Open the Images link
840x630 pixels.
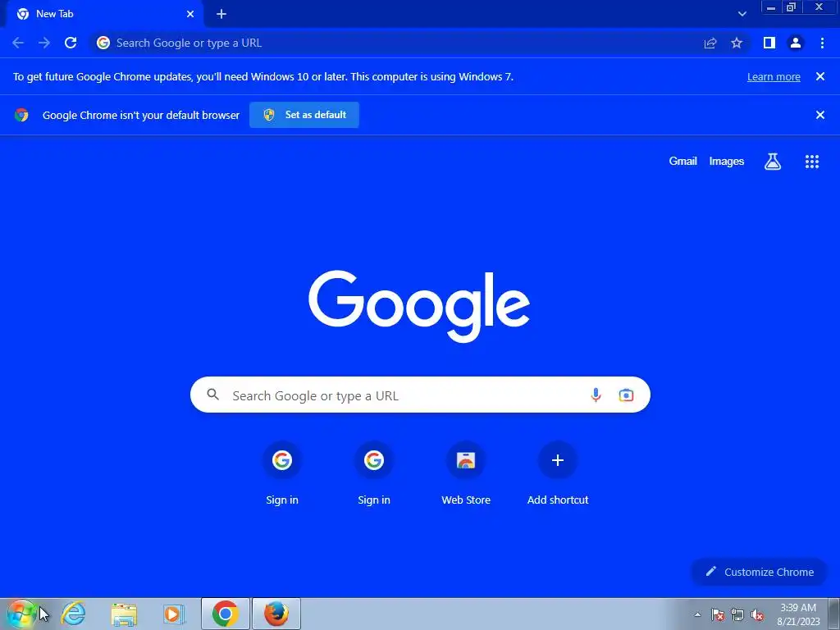tap(727, 162)
